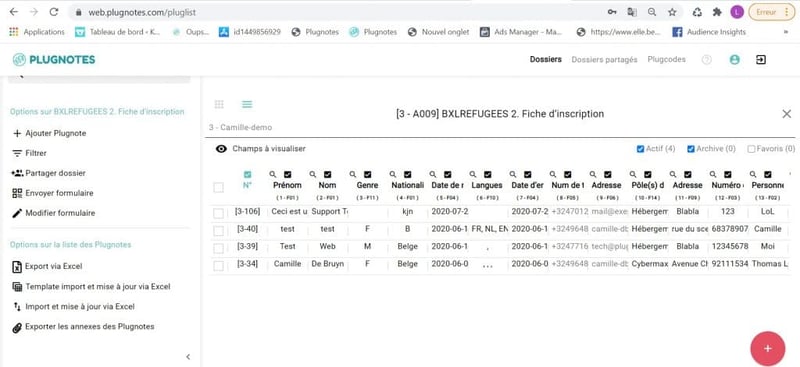Expand the bookmarks bar overflow chevron

(785, 32)
